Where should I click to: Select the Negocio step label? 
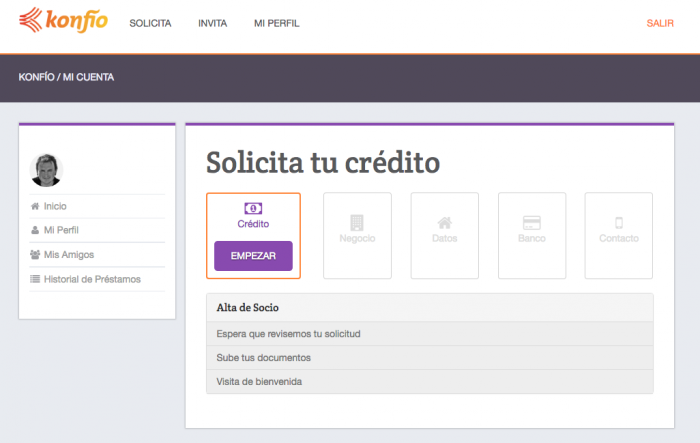(x=357, y=238)
